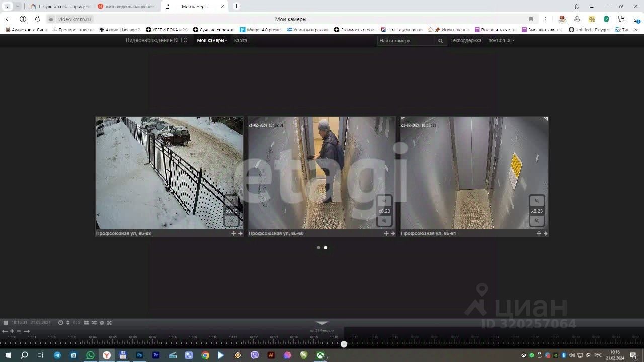
Task: Zoom out on the Профсоюзная ул, 66-61 camera
Action: [x=537, y=221]
